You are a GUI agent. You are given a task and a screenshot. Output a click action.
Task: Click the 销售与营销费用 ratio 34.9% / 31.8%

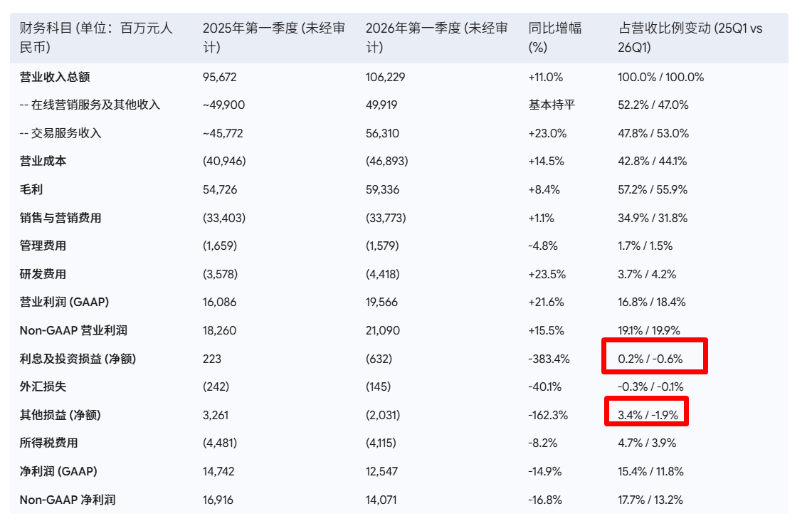coord(653,218)
